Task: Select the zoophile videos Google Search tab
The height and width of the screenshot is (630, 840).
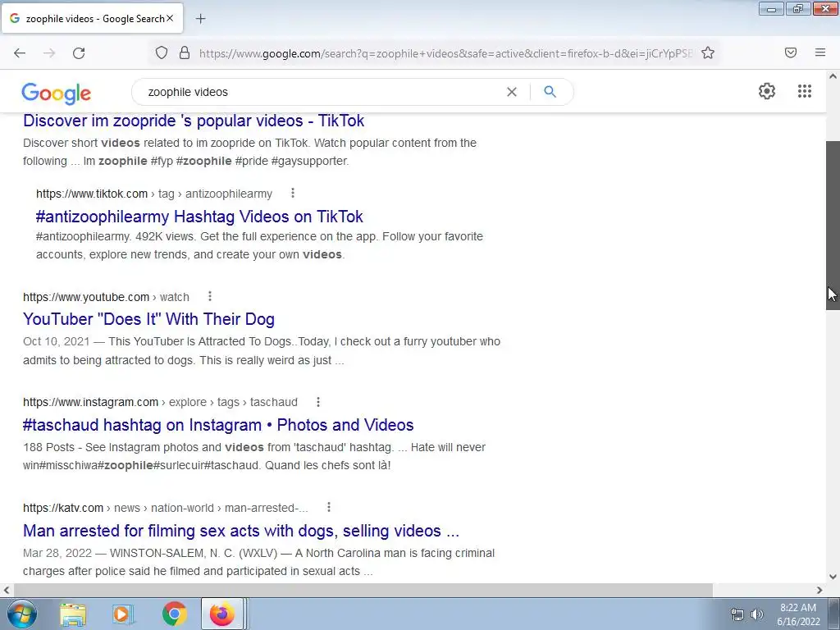Action: point(92,19)
